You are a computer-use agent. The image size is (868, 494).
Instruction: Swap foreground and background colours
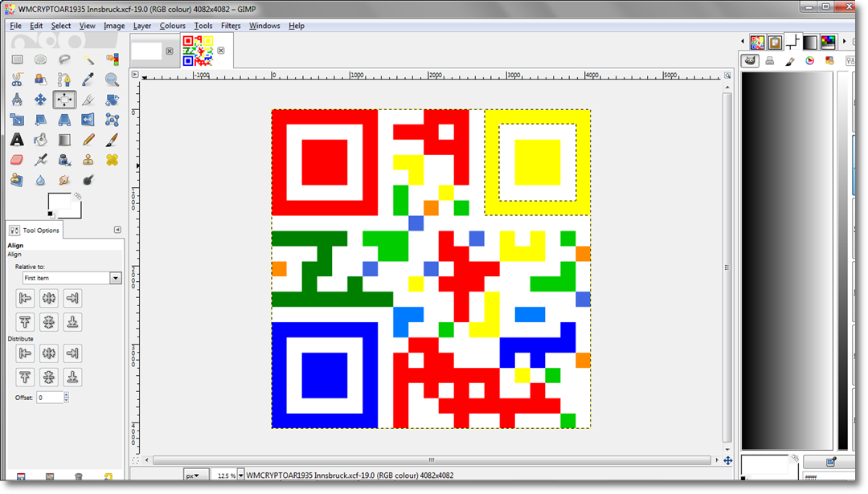(78, 196)
